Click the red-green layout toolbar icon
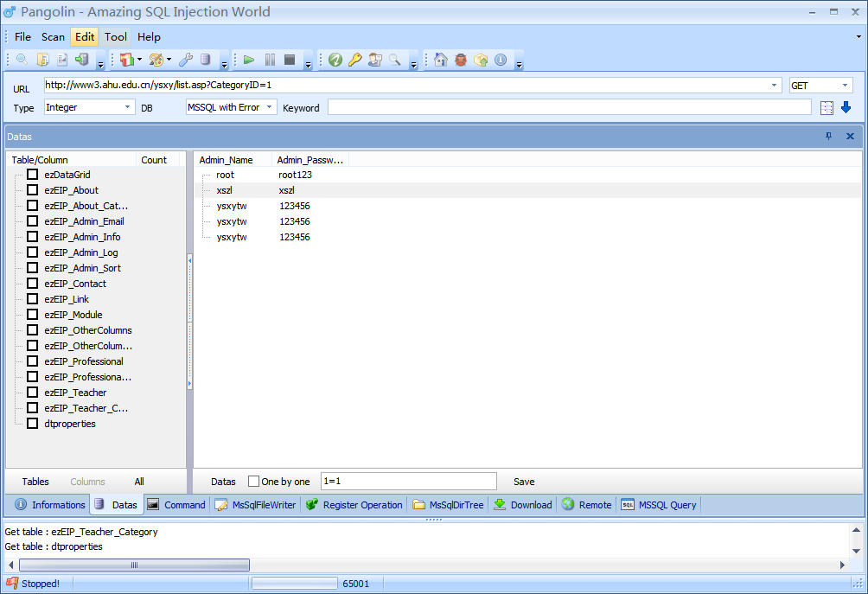Screen dimensions: 868x594 click(127, 60)
